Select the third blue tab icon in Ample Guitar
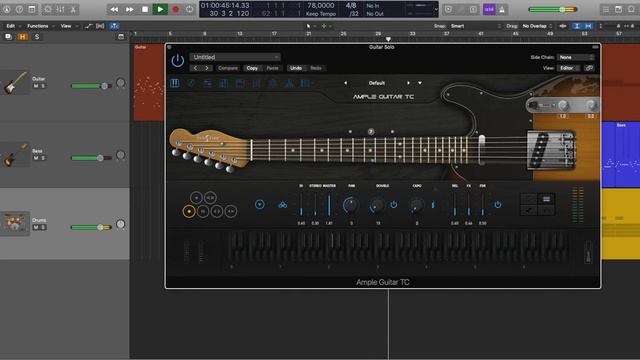This screenshot has height=360, width=640. [207, 83]
